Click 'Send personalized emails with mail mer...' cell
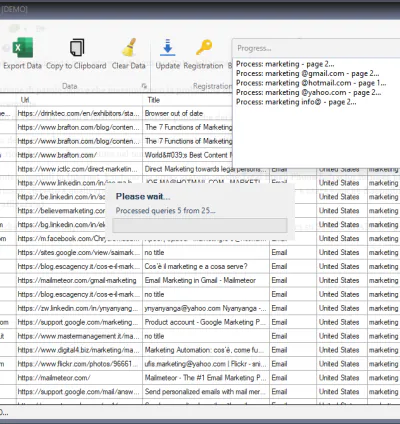The width and height of the screenshot is (400, 424). point(206,392)
